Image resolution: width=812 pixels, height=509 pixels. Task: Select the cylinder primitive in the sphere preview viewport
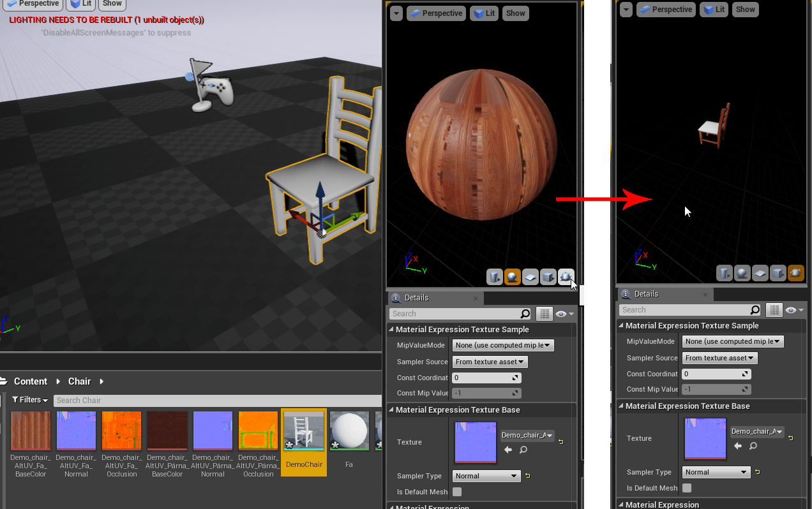coord(495,277)
